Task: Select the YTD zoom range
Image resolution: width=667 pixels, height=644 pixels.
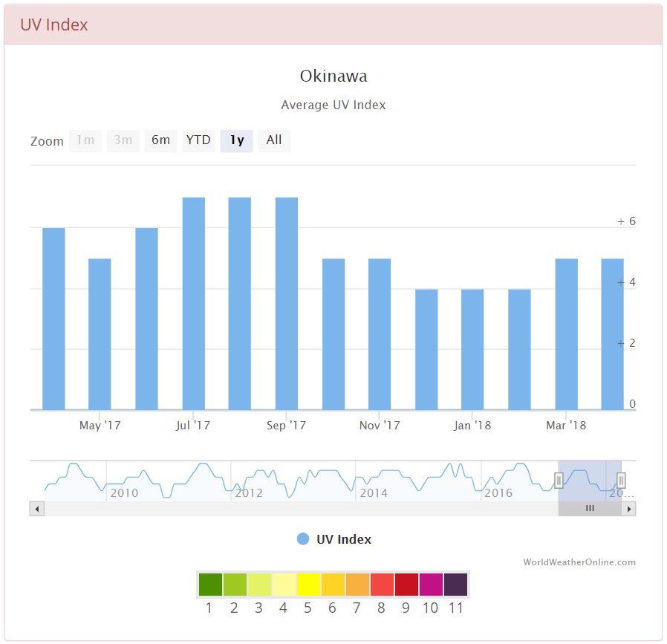Action: pyautogui.click(x=198, y=140)
